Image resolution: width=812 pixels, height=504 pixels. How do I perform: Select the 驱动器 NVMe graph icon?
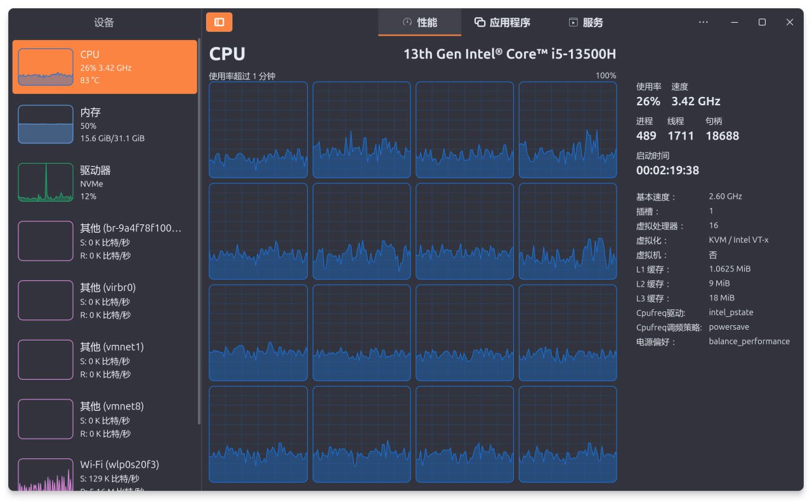click(x=46, y=183)
